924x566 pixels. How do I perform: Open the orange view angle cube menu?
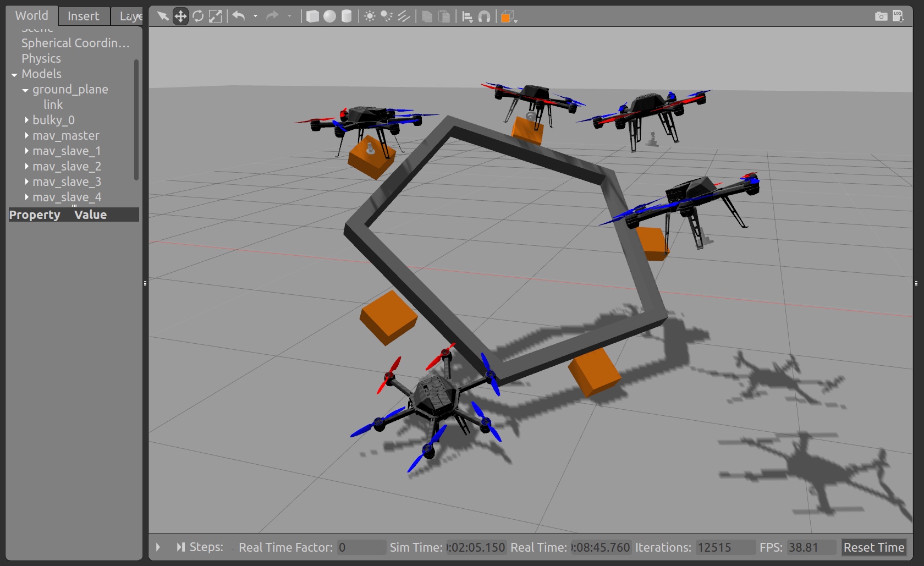(x=508, y=17)
